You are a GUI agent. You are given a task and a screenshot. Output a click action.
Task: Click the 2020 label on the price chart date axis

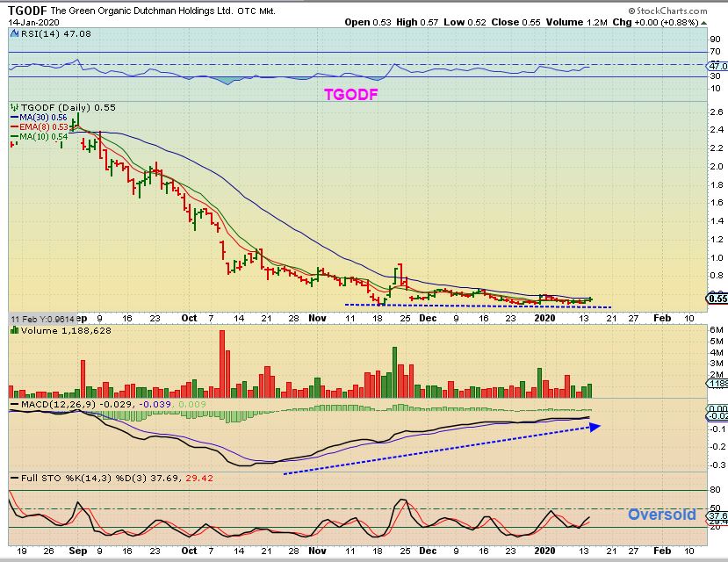click(544, 318)
